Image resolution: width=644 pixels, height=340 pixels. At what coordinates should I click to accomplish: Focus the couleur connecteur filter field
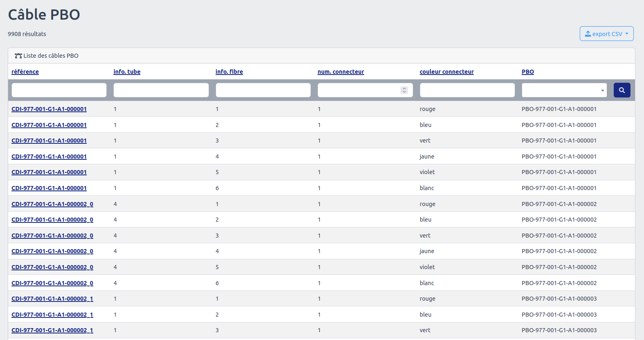point(467,90)
